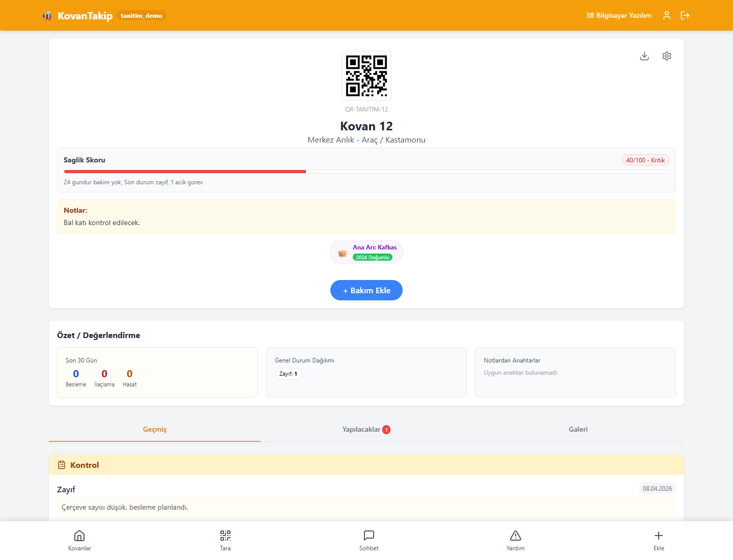The image size is (733, 560).
Task: Click note 'Bal katı kontrol edilecek.'
Action: coord(102,223)
